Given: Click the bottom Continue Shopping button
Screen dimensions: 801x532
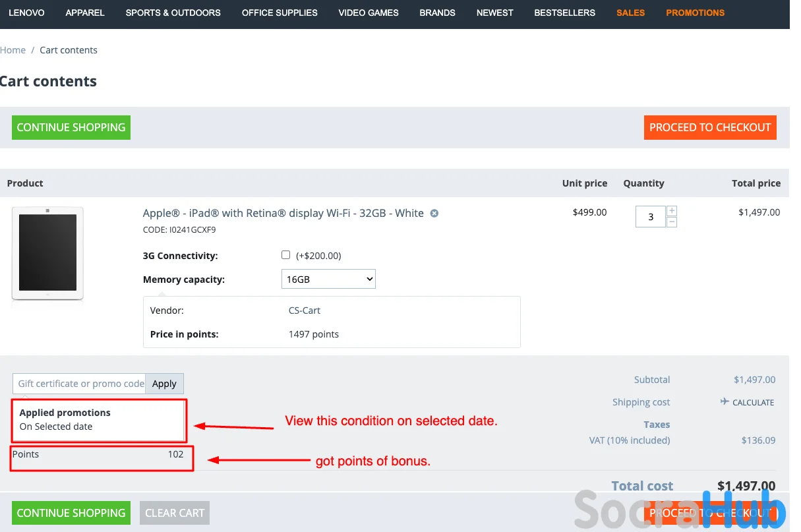Looking at the screenshot, I should 71,513.
